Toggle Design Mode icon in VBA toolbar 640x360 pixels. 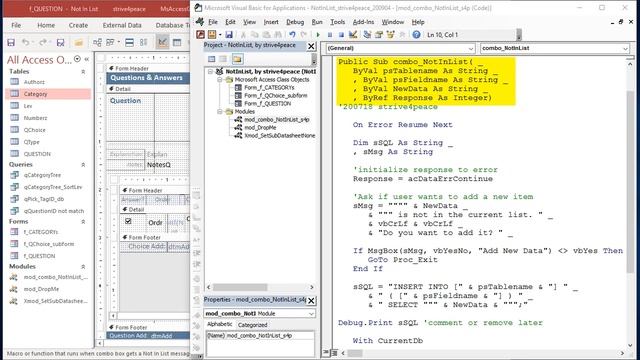[353, 35]
